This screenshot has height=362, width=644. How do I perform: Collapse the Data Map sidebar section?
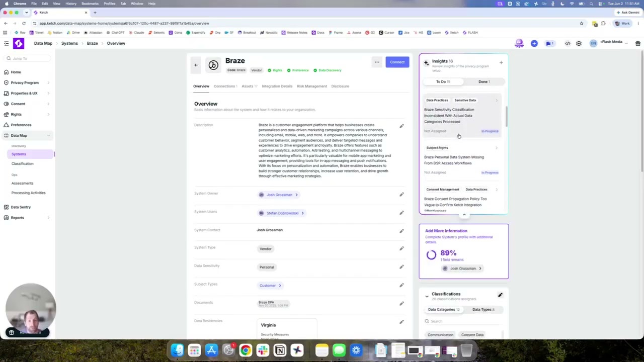coord(49,135)
